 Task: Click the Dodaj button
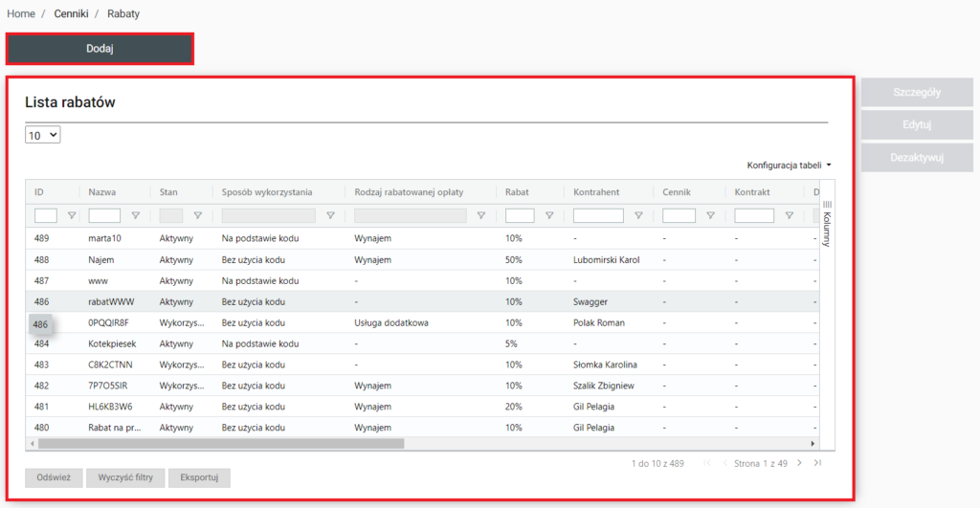coord(100,49)
